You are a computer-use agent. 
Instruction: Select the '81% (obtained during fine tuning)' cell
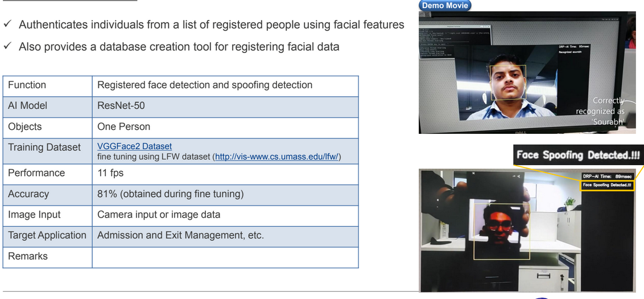pyautogui.click(x=225, y=194)
